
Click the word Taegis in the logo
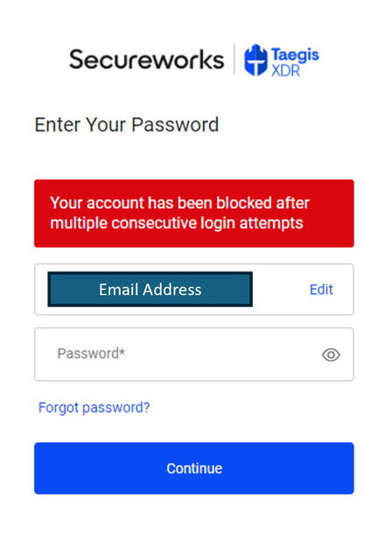(x=295, y=54)
